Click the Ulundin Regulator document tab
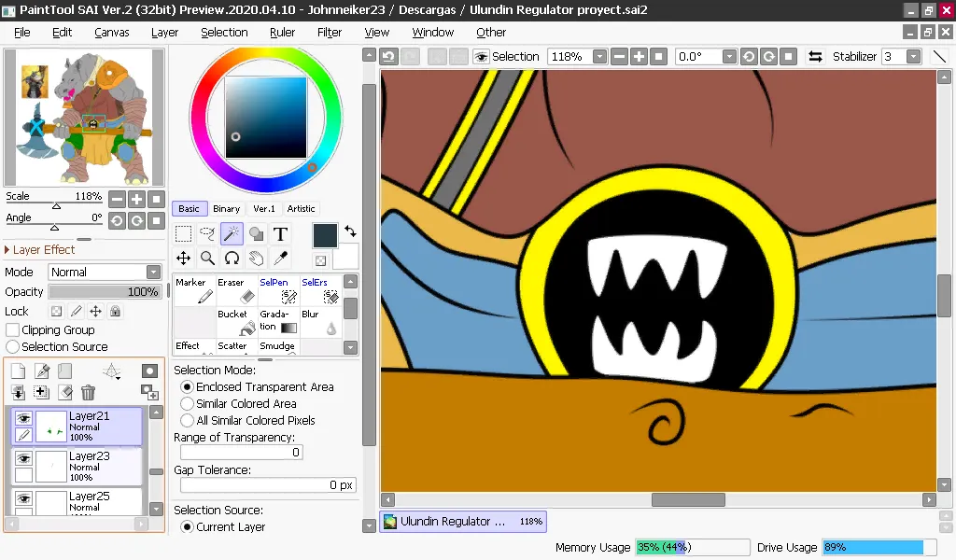This screenshot has height=560, width=956. pos(463,522)
